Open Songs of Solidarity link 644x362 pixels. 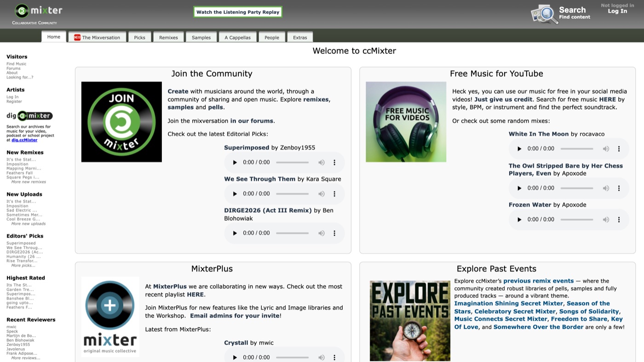589,311
